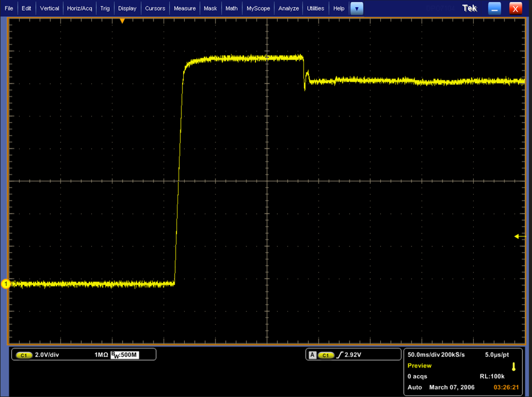Click the orange trigger position marker
532x397 pixels.
[122, 21]
